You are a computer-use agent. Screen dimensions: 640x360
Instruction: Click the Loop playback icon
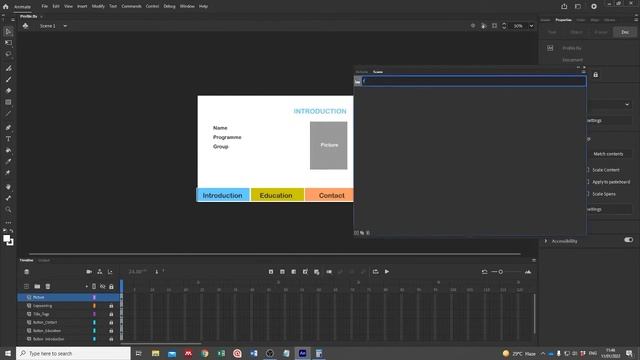click(376, 272)
